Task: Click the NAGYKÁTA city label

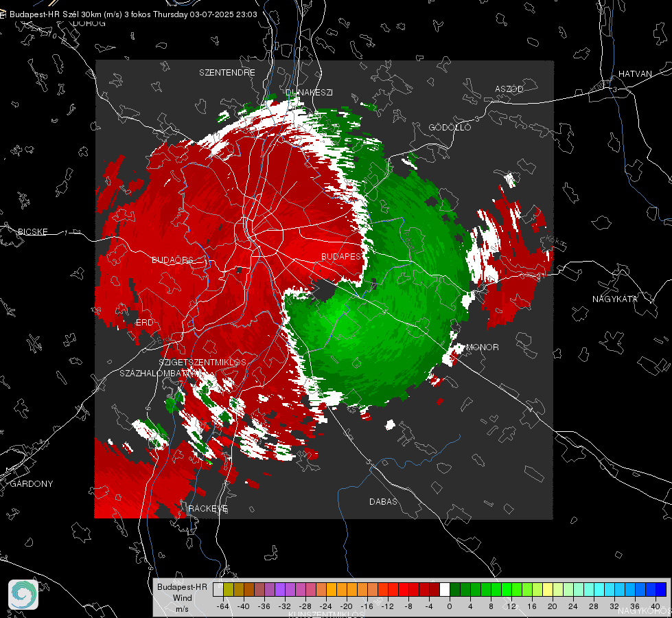Action: (615, 299)
